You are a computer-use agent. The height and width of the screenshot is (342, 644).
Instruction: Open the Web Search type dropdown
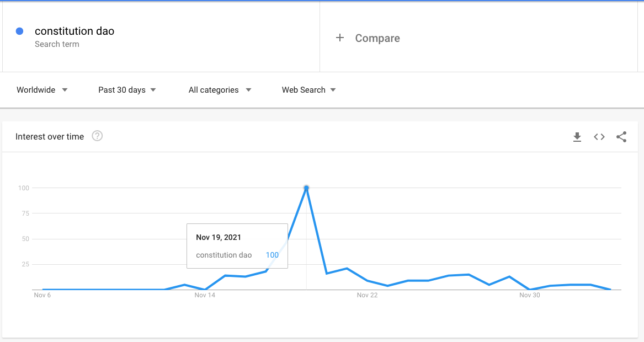click(x=308, y=90)
